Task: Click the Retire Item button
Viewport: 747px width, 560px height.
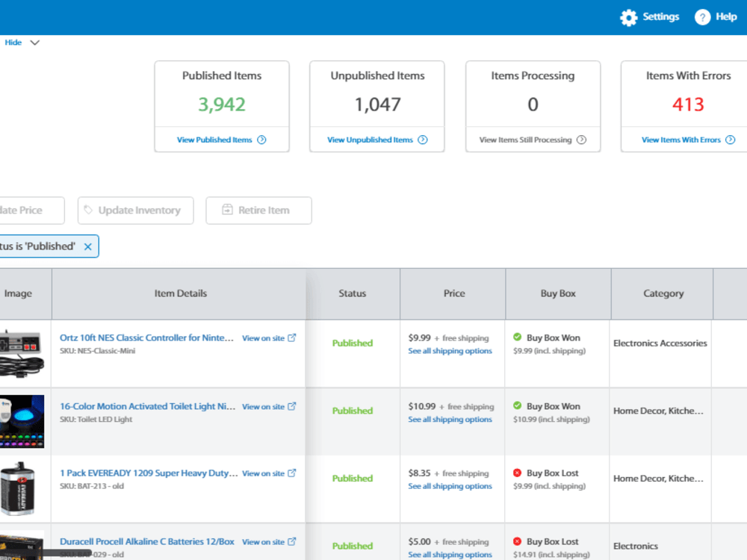Action: [x=258, y=211]
